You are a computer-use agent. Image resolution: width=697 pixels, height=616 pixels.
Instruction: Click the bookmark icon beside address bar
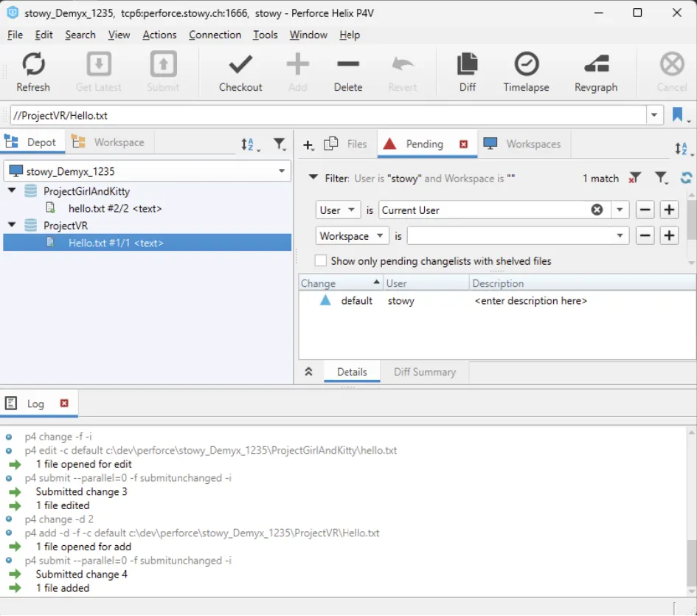[x=677, y=115]
